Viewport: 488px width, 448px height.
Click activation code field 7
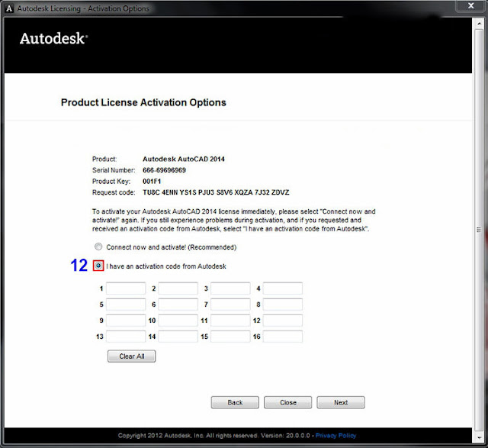(x=230, y=305)
